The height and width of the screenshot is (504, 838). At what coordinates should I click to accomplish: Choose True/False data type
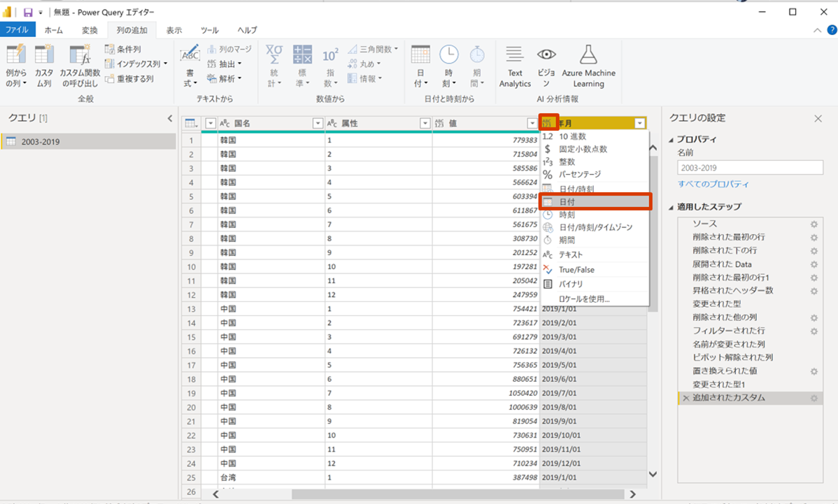[595, 270]
